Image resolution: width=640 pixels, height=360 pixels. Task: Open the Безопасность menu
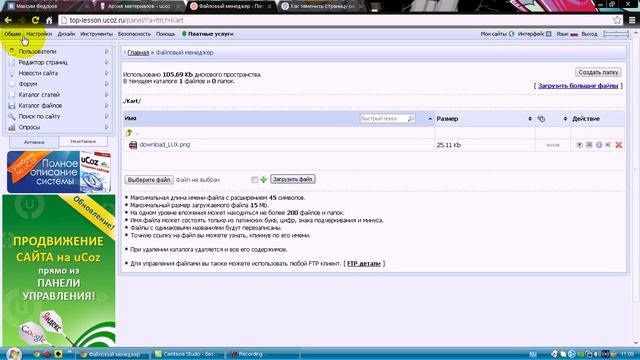click(134, 34)
